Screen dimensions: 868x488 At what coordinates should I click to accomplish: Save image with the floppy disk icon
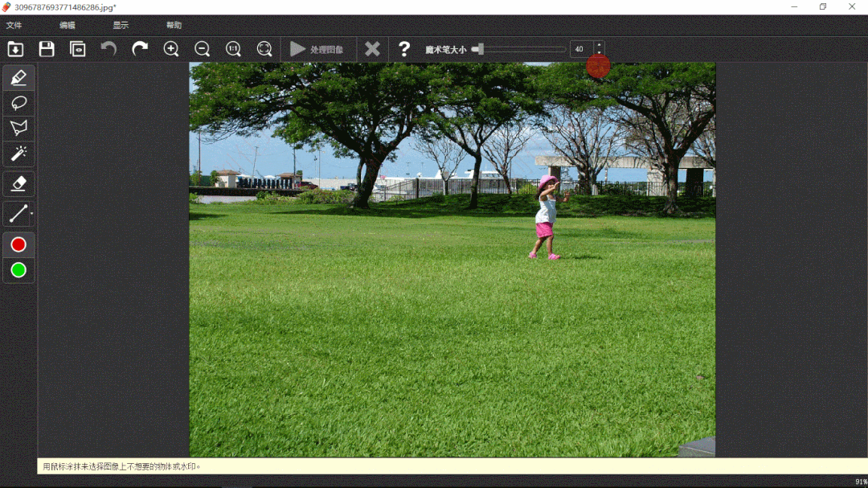[47, 49]
